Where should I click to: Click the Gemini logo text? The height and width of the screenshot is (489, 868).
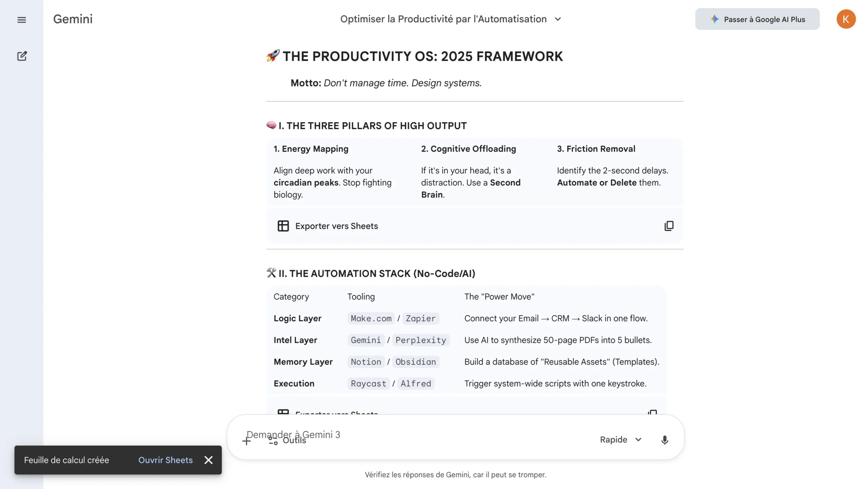(73, 19)
